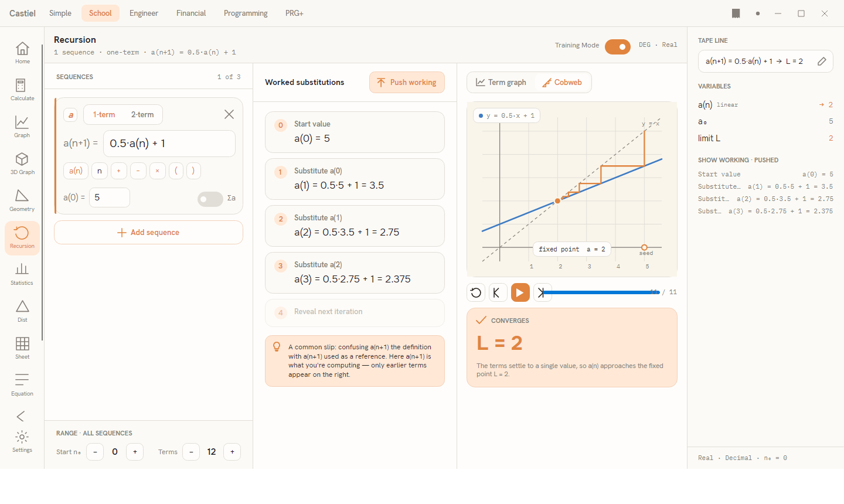
Task: Switch to Simple mode tab
Action: coord(60,13)
